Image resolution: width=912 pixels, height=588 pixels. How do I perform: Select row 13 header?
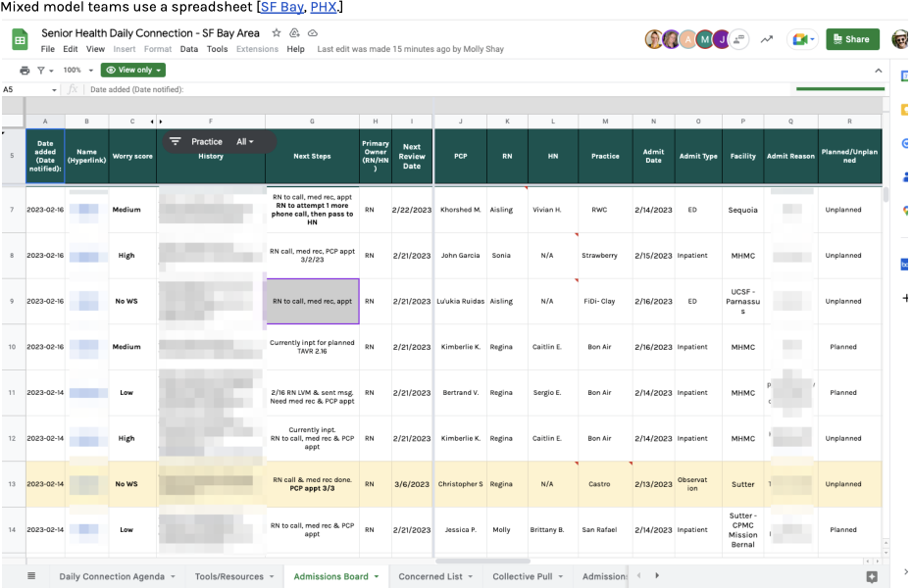12,484
